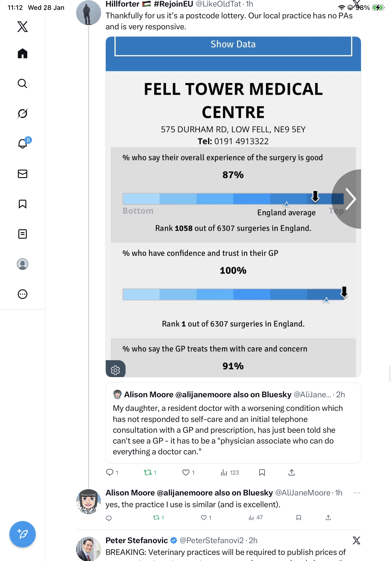The image size is (392, 561).
Task: Repost Hillforter's post
Action: click(148, 472)
